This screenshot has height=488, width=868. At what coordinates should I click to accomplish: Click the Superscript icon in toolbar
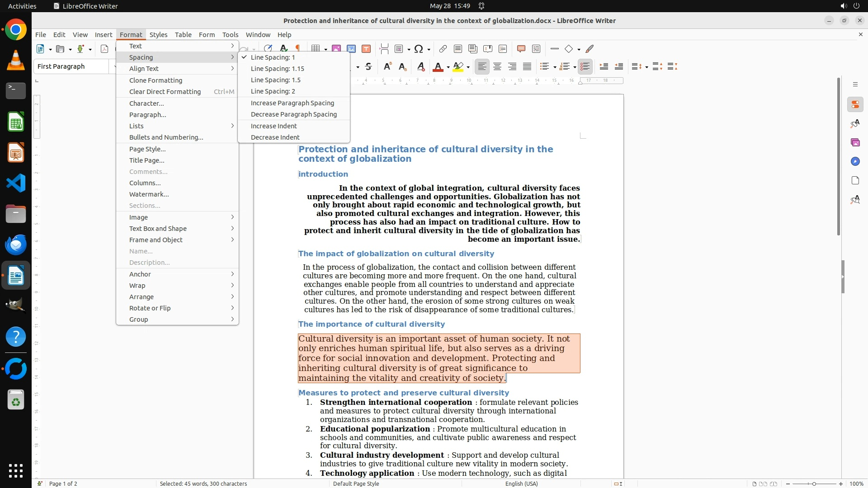387,67
